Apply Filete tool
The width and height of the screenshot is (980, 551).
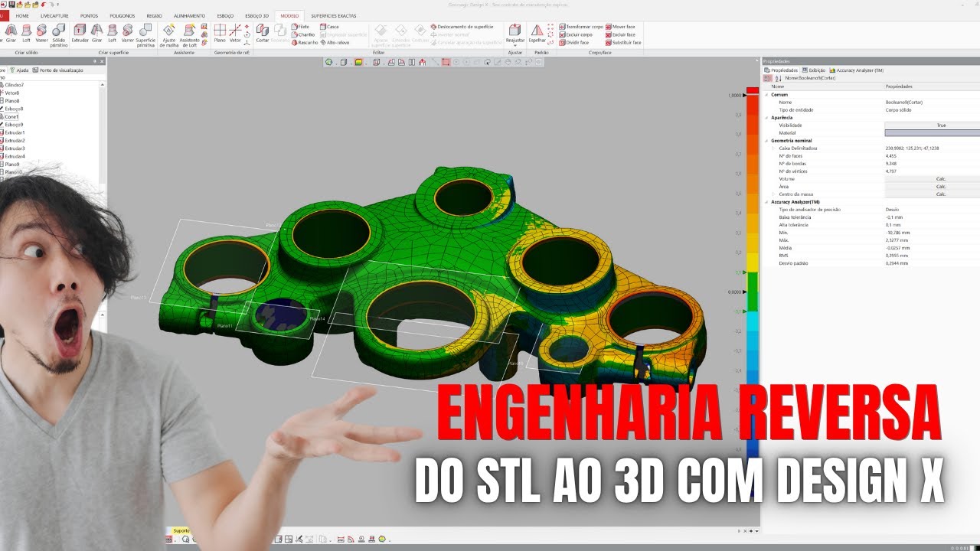tap(301, 27)
